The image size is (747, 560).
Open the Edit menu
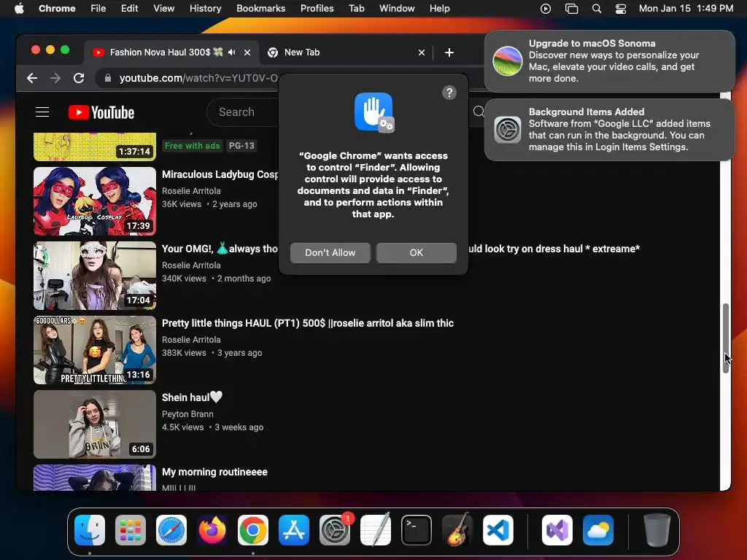coord(130,9)
